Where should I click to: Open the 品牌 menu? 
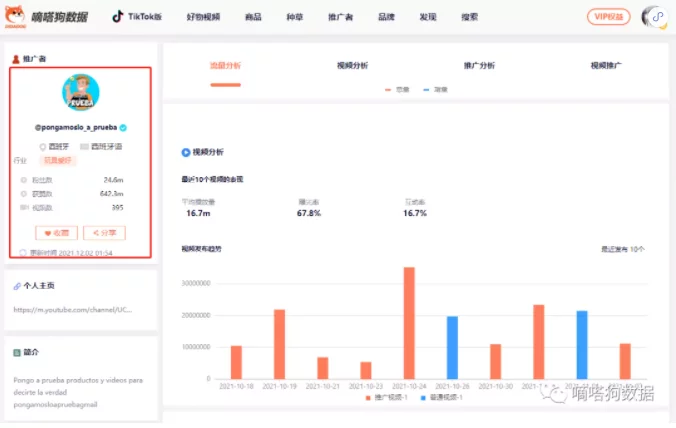tap(386, 17)
